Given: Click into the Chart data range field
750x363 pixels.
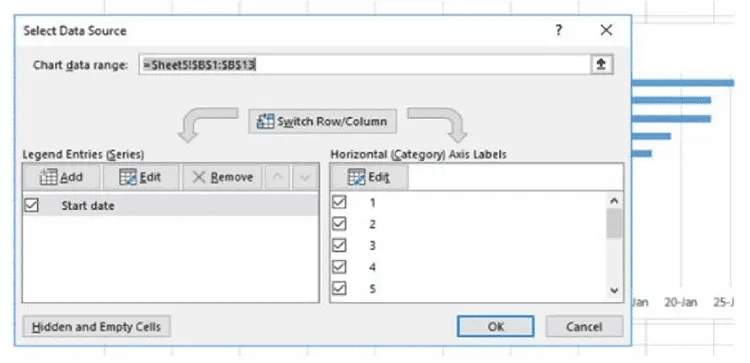Looking at the screenshot, I should (x=365, y=65).
